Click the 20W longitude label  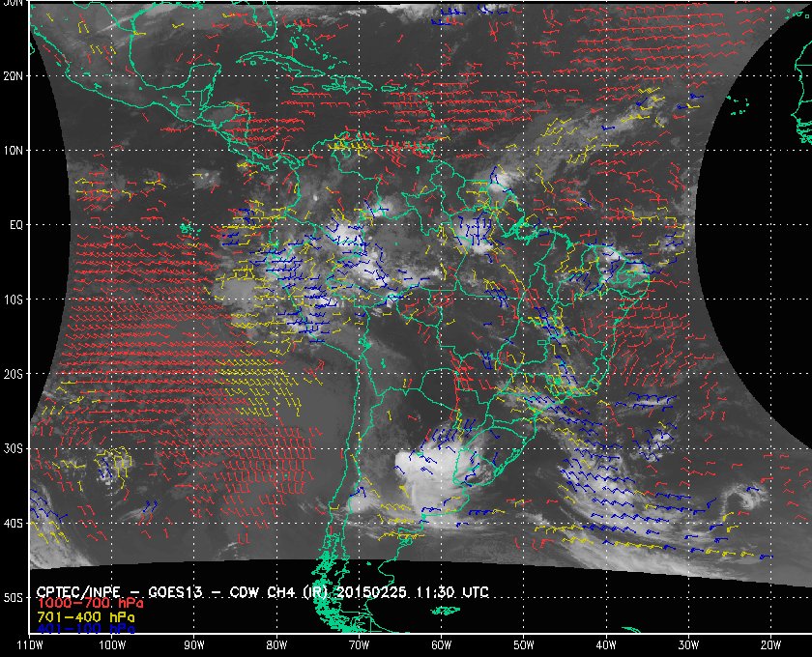pos(770,644)
